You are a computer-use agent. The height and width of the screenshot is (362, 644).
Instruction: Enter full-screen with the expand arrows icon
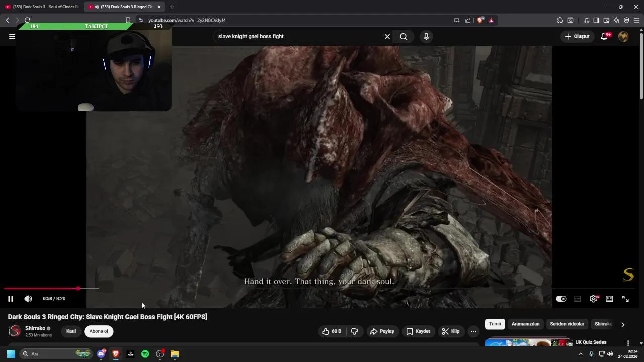point(625,299)
